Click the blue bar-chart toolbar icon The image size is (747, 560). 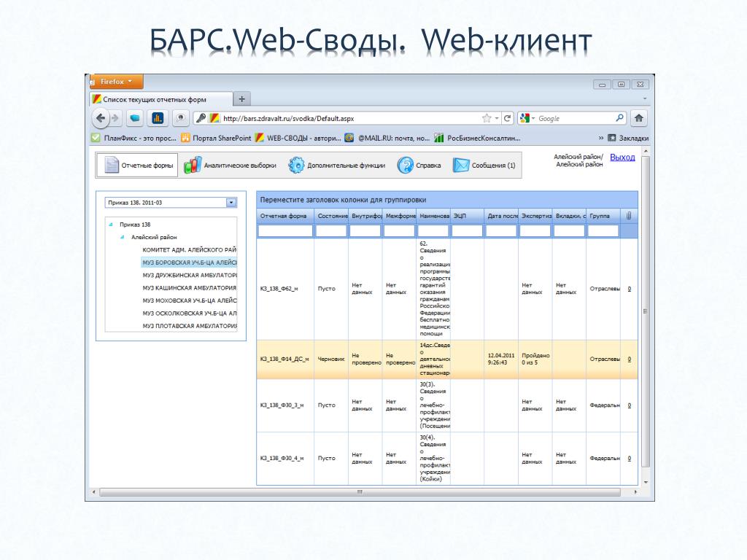click(x=158, y=118)
